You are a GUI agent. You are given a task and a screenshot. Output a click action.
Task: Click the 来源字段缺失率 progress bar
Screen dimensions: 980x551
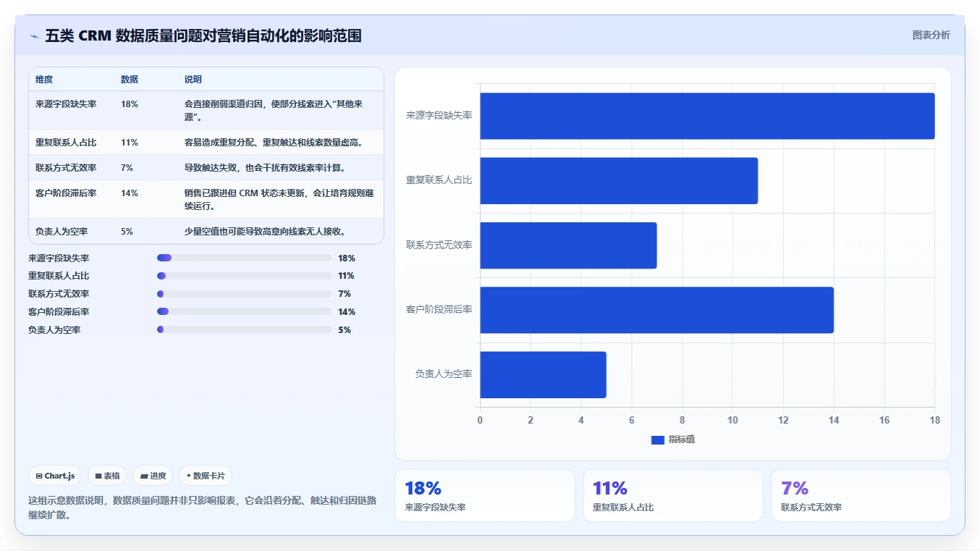pos(244,258)
